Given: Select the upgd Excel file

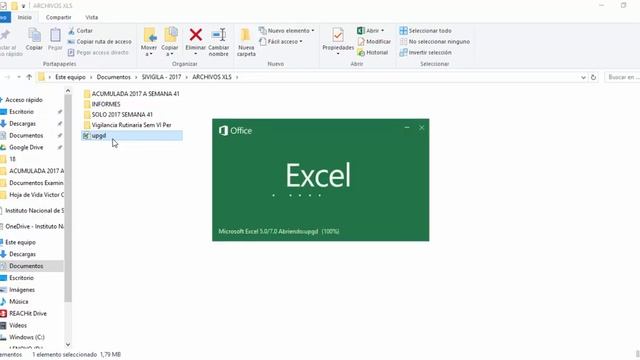Looking at the screenshot, I should click(x=132, y=136).
